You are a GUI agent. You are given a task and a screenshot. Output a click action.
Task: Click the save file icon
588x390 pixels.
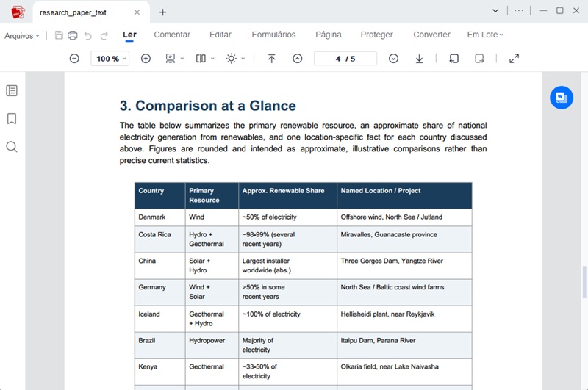click(59, 35)
